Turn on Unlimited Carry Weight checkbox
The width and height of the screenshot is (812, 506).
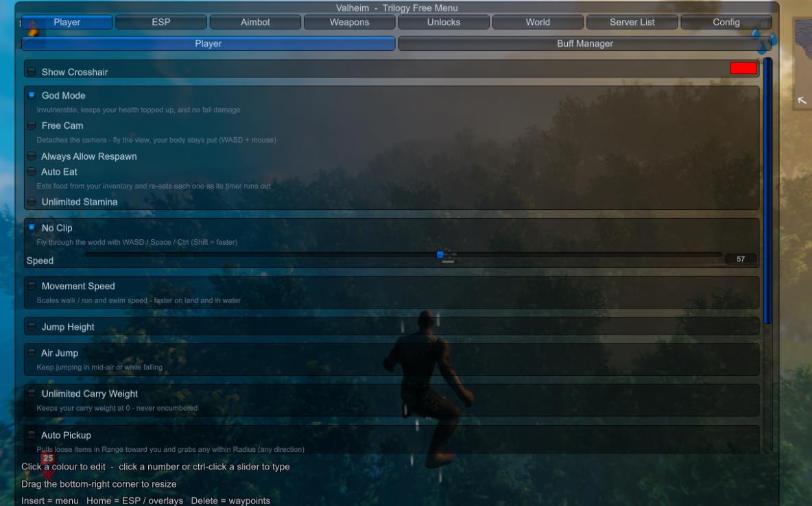[32, 394]
